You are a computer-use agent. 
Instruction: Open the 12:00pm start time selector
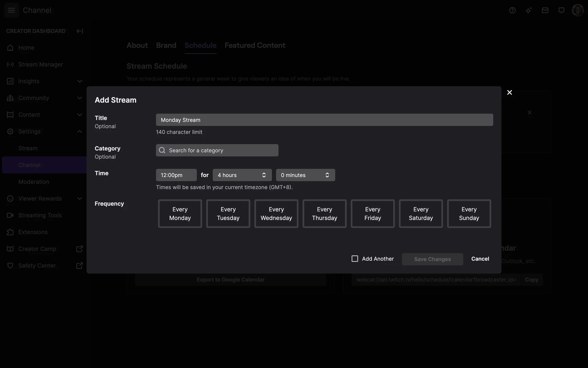(x=176, y=175)
